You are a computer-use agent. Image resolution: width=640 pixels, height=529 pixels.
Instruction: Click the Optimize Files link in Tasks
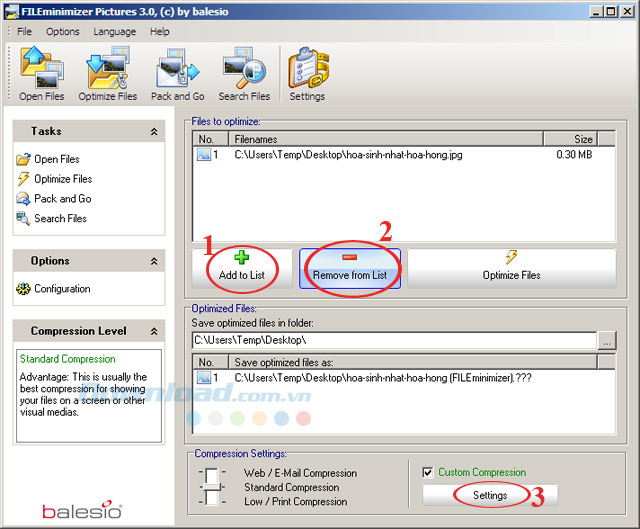click(x=63, y=179)
